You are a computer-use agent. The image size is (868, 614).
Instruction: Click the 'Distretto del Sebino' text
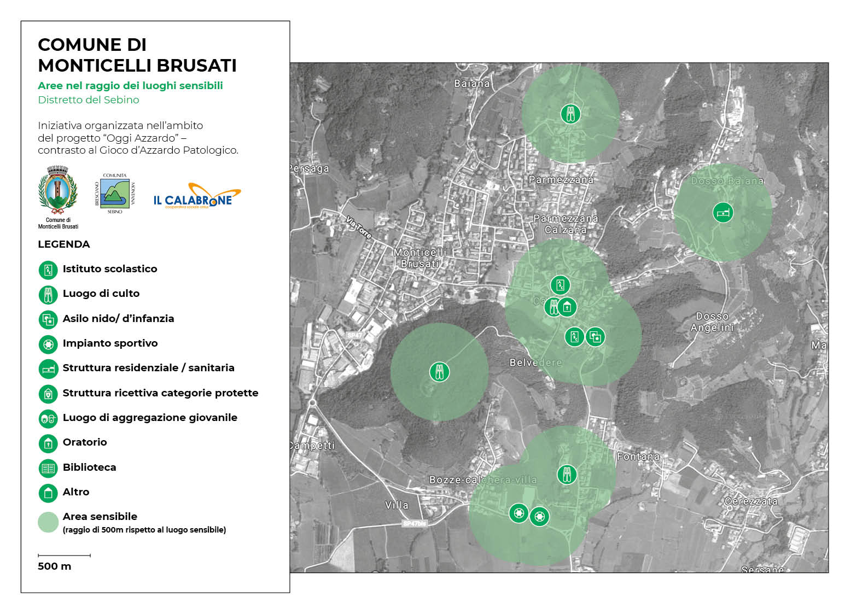89,100
